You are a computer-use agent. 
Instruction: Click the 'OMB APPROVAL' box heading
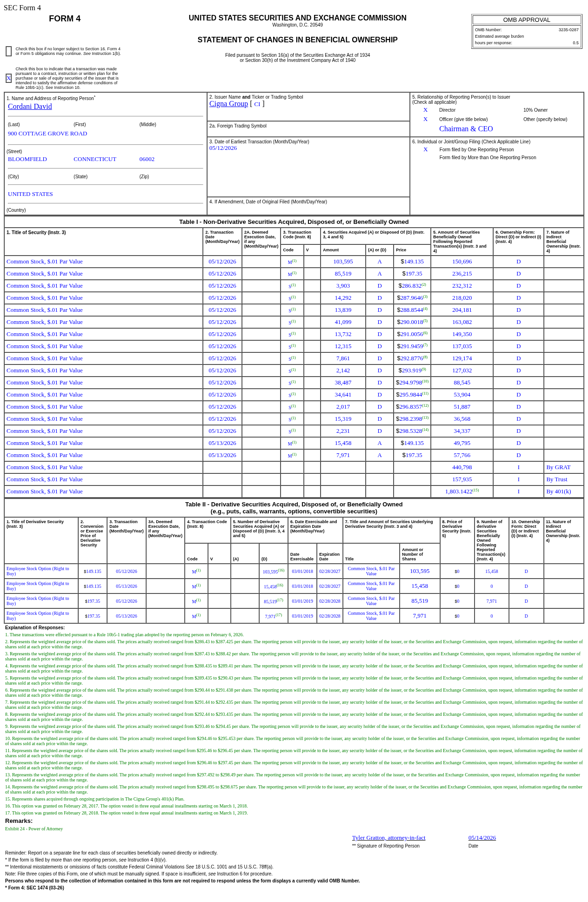pyautogui.click(x=527, y=20)
